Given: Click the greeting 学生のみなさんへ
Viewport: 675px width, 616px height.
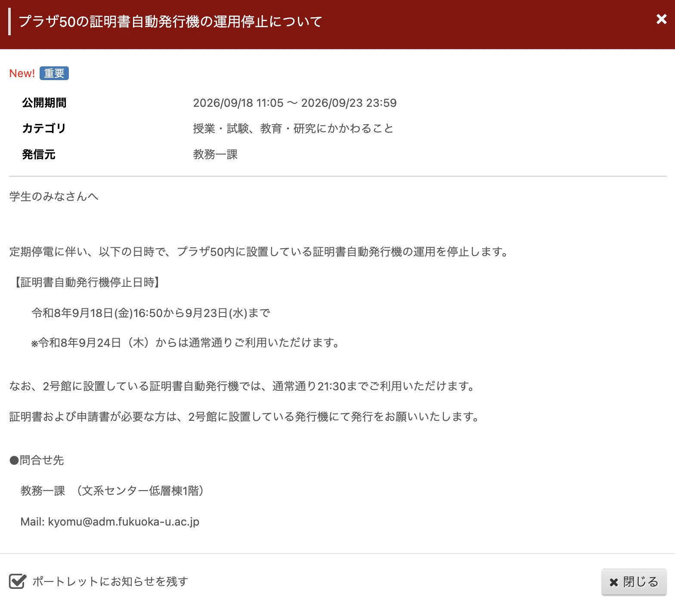Looking at the screenshot, I should click(x=54, y=196).
